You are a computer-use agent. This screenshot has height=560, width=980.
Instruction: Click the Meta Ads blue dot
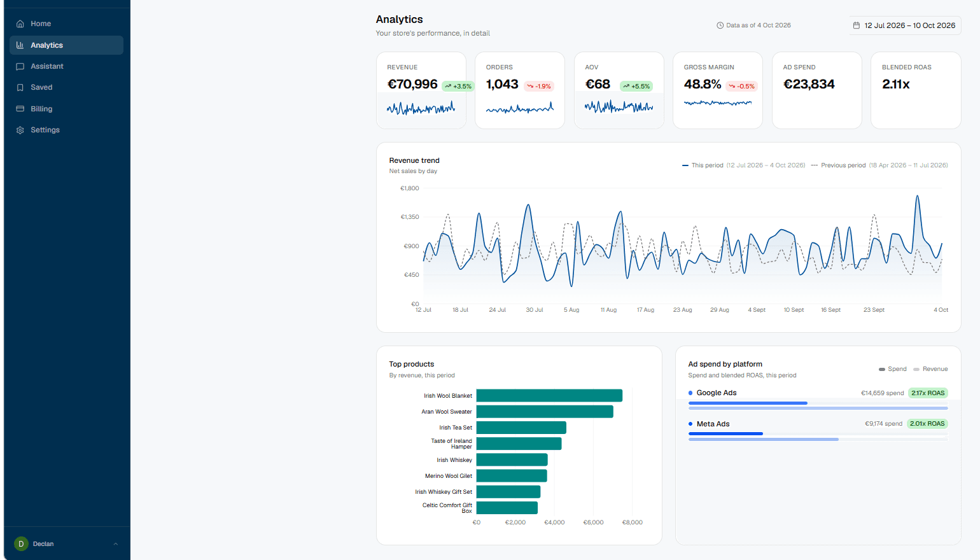(690, 424)
